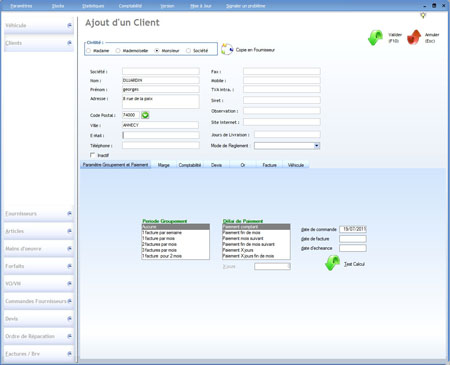Click the E-mail input field

pyautogui.click(x=161, y=135)
